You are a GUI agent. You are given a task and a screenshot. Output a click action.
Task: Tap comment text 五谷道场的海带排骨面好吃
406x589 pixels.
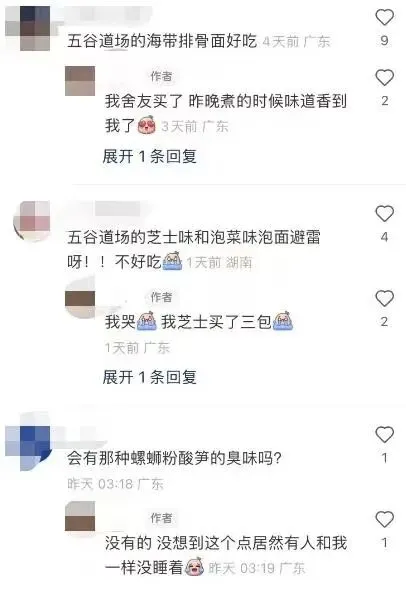[162, 41]
